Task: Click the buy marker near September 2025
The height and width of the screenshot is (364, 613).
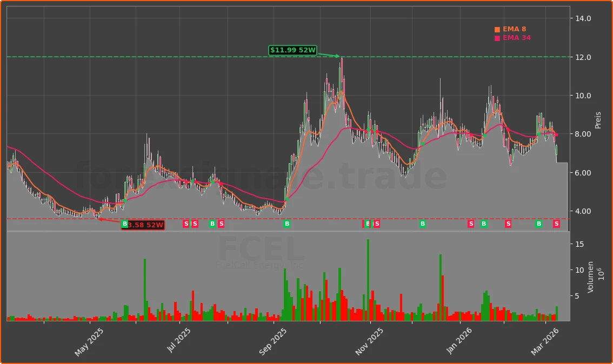Action: (287, 224)
